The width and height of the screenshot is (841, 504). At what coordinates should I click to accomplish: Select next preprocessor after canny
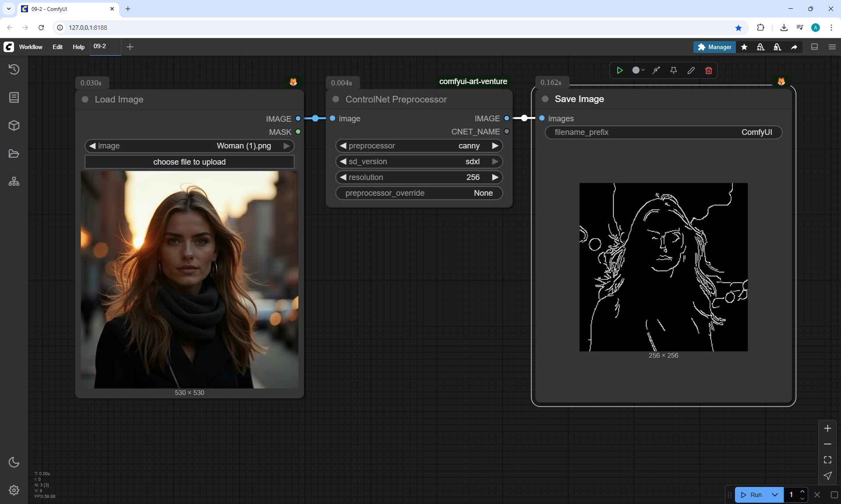495,146
